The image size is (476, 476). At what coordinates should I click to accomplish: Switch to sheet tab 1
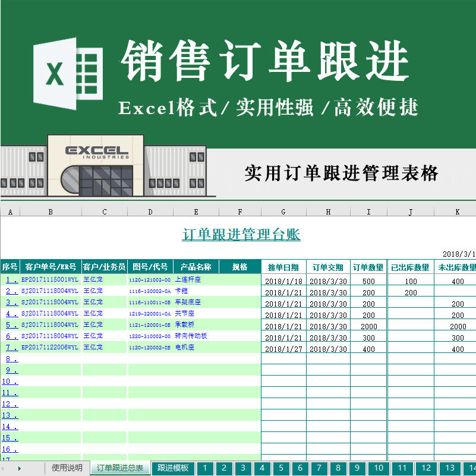tap(204, 469)
